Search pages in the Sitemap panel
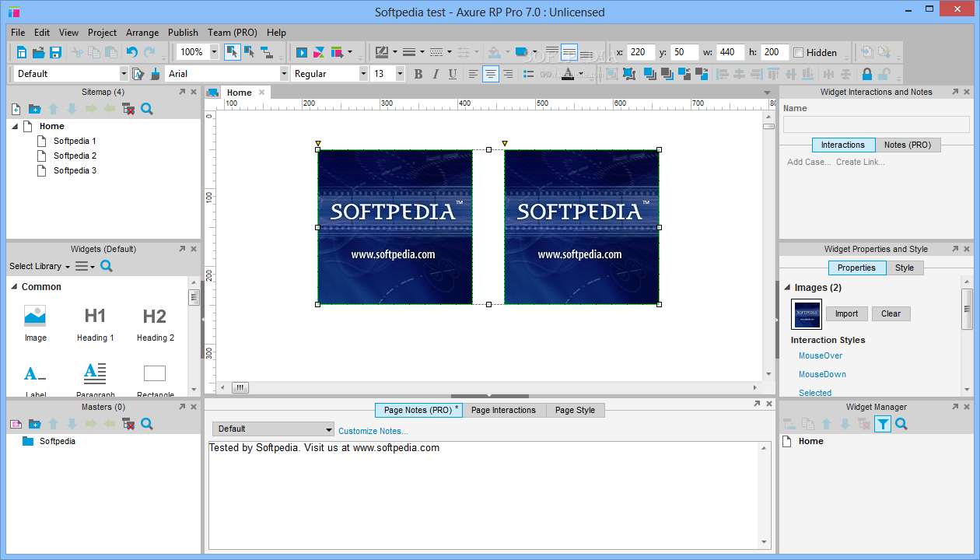980x560 pixels. pos(147,109)
